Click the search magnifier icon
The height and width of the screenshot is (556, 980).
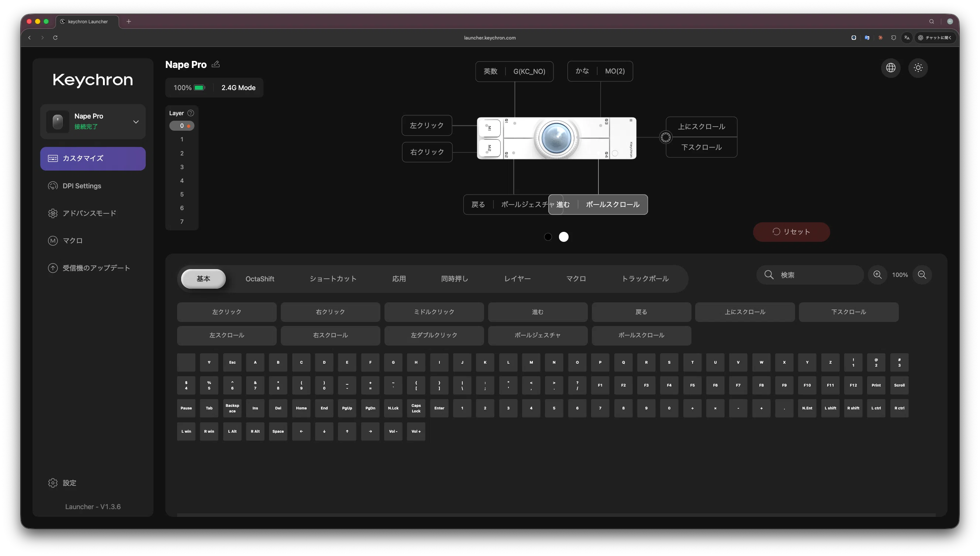[769, 275]
